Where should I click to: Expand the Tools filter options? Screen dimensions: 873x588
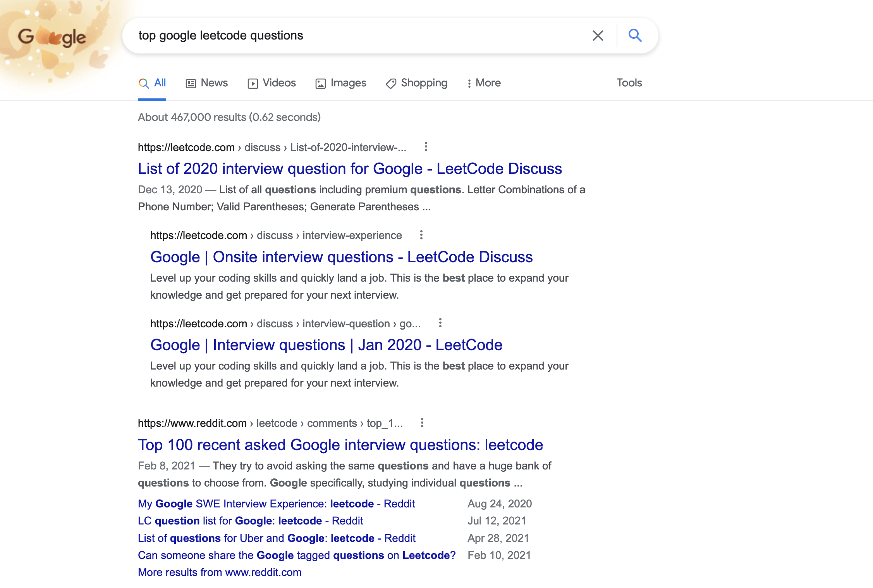point(629,83)
